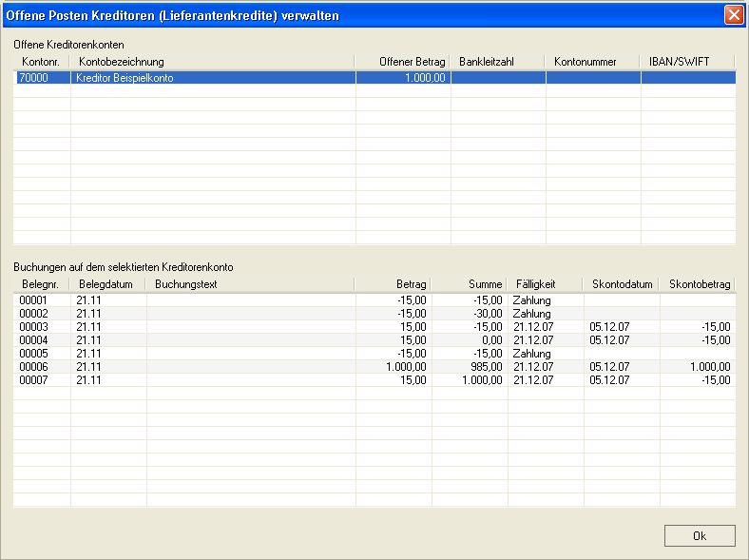Click Skontodatum 05.12.07 of booking 00007
The width and height of the screenshot is (749, 560).
[609, 380]
